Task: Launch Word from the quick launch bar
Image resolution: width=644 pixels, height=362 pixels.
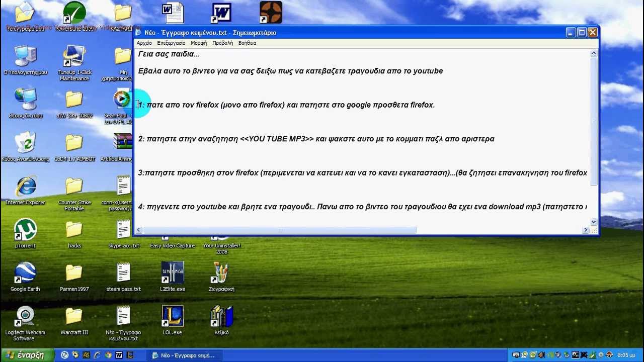Action: [119, 355]
